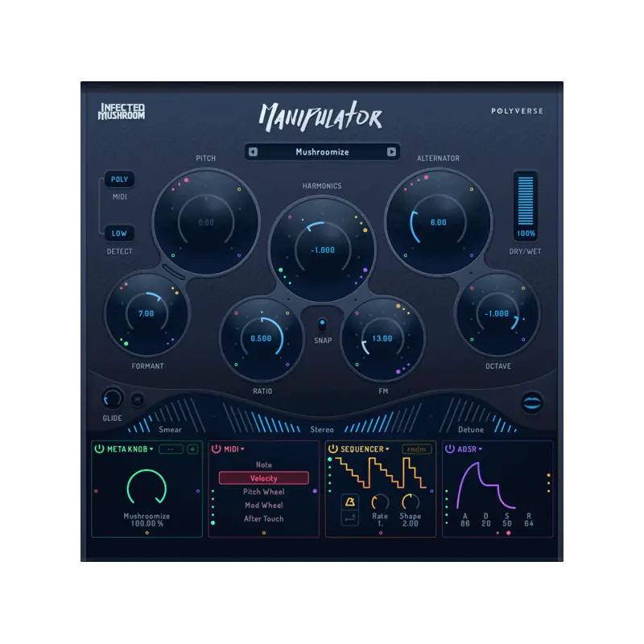Open the ADSR type dropdown
Viewport: 644px width, 644px height.
(x=470, y=449)
